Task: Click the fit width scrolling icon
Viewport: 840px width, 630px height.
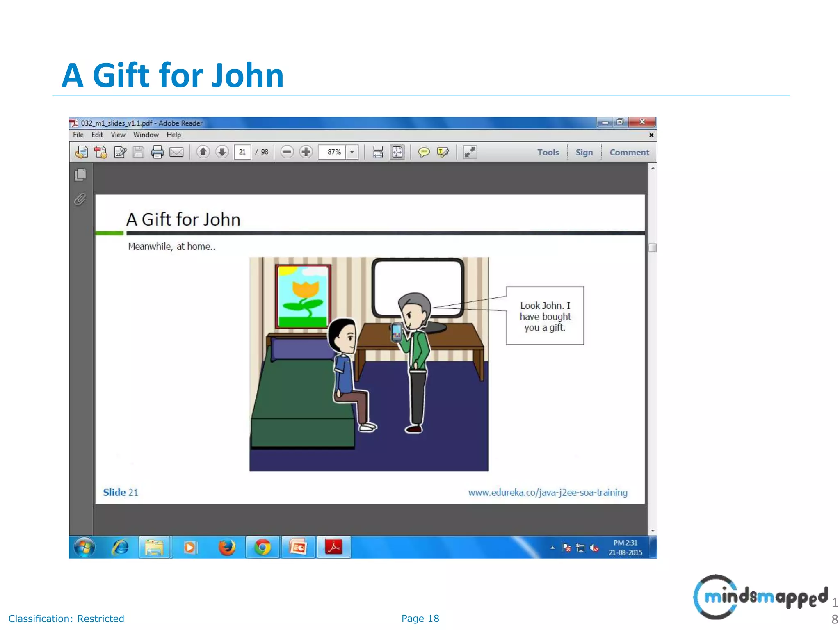Action: click(x=378, y=152)
